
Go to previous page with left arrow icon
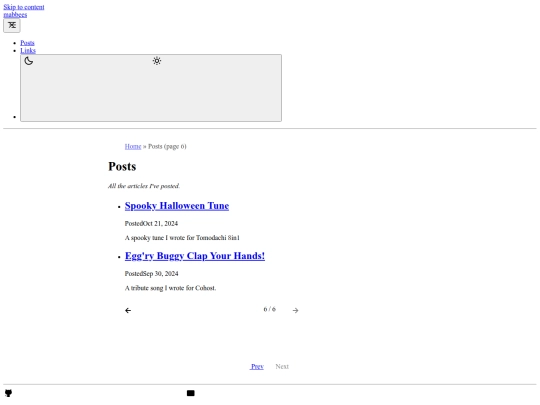coord(128,311)
